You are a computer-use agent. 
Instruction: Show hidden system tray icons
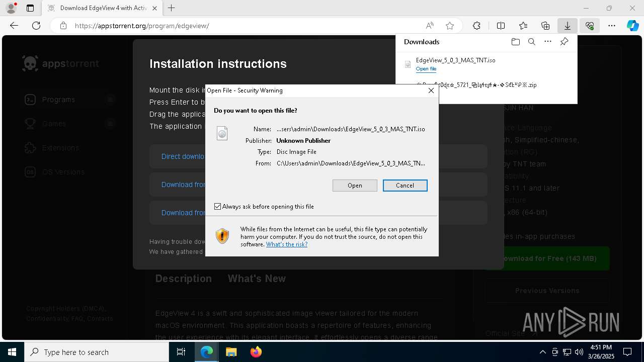(x=542, y=352)
